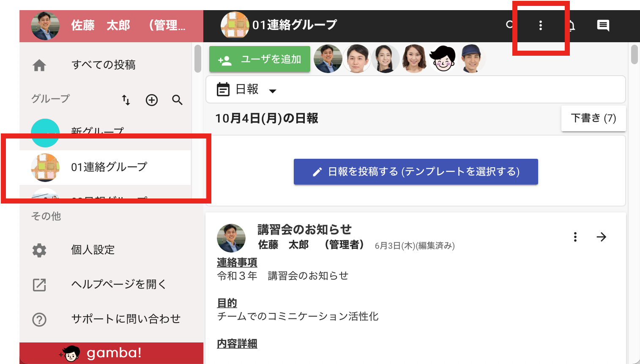Open the three-dot menu in the group header
The image size is (640, 364).
[x=540, y=25]
